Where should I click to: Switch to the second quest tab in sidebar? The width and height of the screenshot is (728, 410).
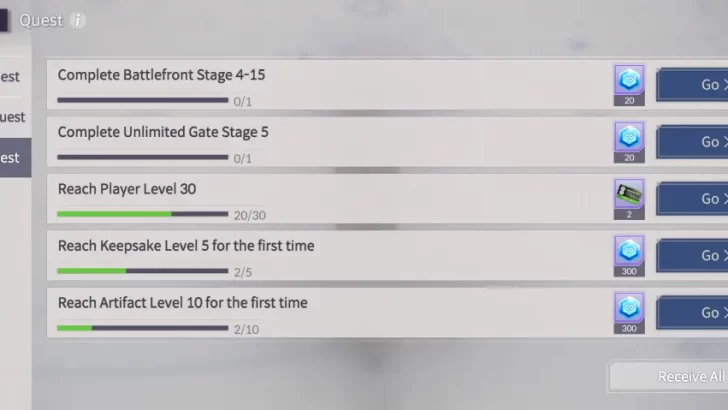point(12,117)
